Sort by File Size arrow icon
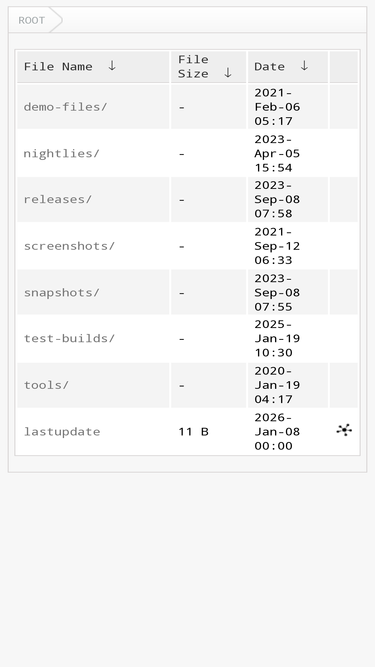The image size is (375, 667). (x=227, y=73)
